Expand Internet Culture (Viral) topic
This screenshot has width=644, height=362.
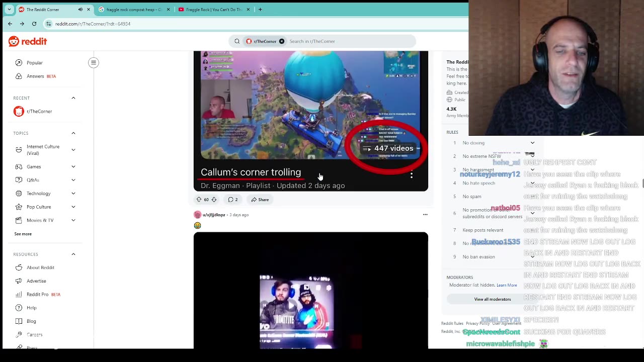(73, 150)
